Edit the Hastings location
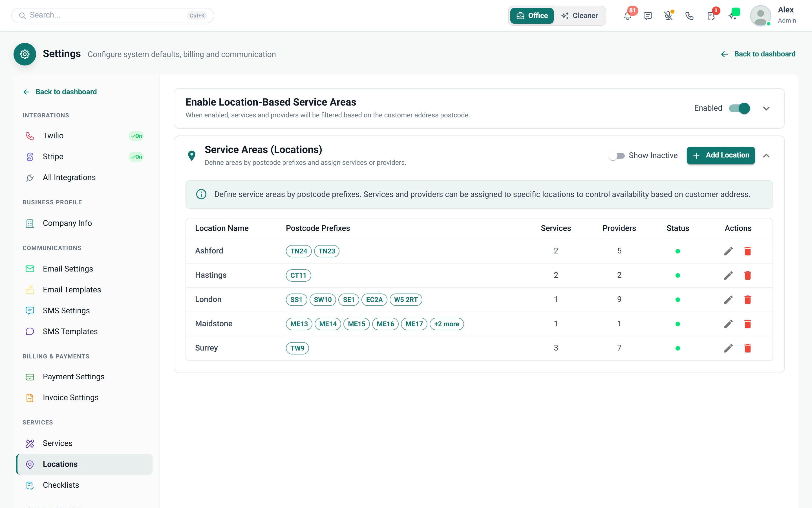 point(728,275)
